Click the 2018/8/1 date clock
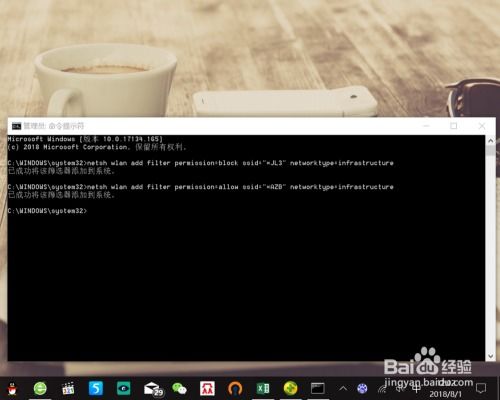 click(445, 394)
